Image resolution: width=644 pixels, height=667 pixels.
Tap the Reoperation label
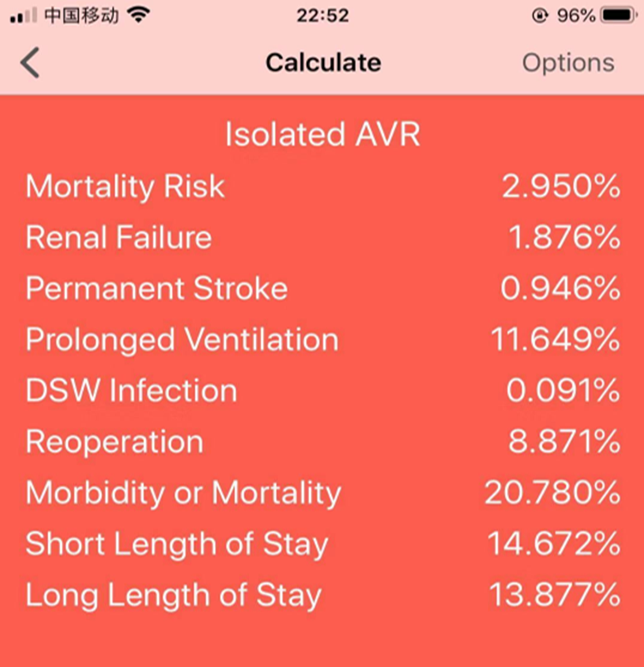point(114,443)
